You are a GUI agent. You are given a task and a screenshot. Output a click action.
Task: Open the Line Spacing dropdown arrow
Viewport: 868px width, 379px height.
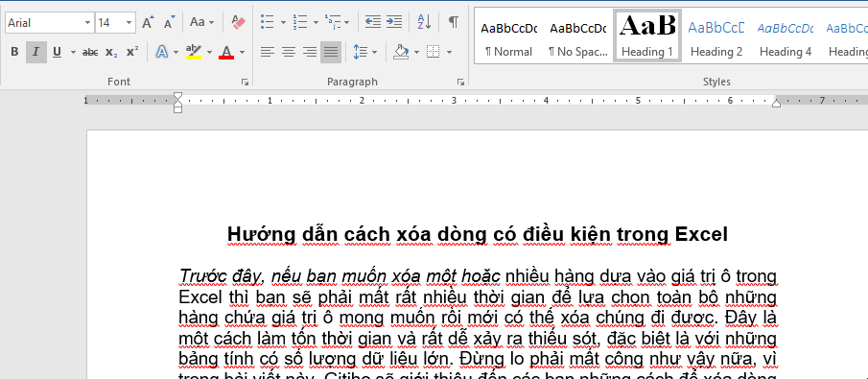tap(375, 52)
